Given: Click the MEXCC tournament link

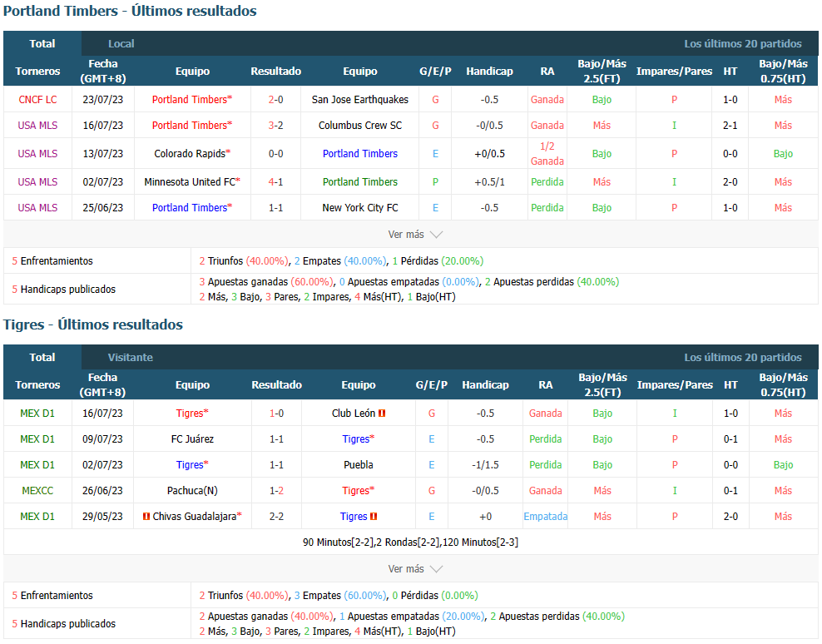Looking at the screenshot, I should [x=37, y=491].
